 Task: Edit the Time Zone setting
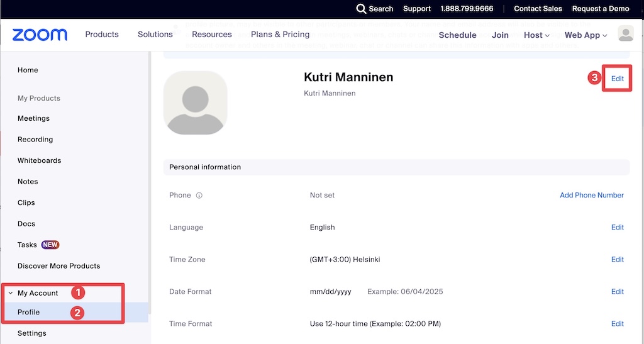point(618,260)
